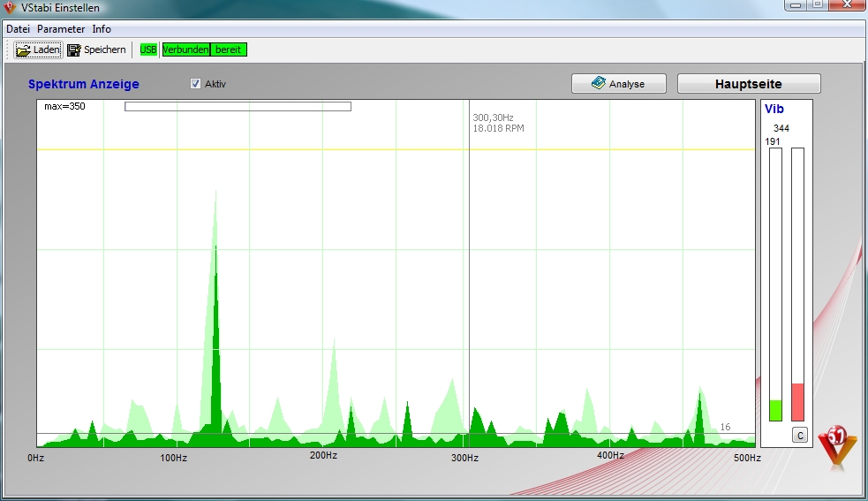Click the green Vib level bar
This screenshot has width=868, height=501.
click(775, 410)
